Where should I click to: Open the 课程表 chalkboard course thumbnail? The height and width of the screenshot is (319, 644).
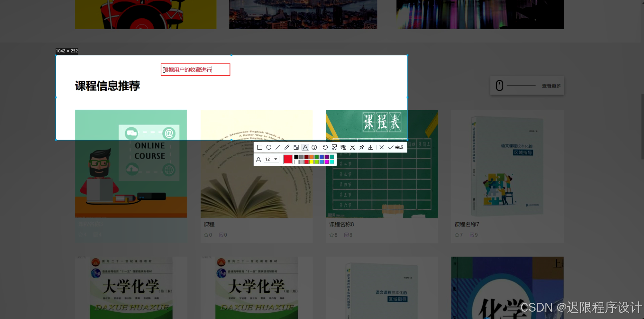tap(382, 164)
